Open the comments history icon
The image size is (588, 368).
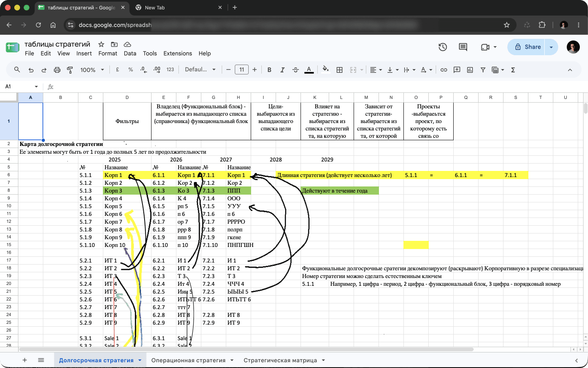coord(463,47)
